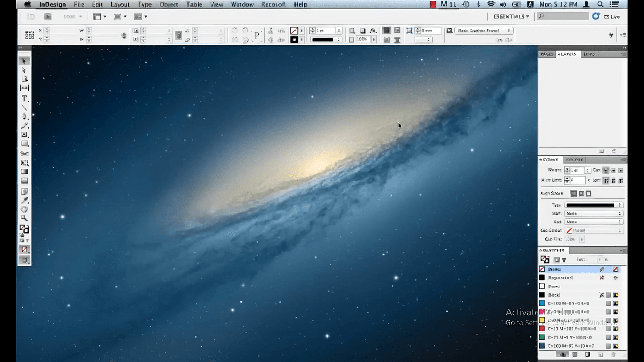The height and width of the screenshot is (362, 644).
Task: Click the drop shadow icon in control bar
Action: tap(363, 31)
